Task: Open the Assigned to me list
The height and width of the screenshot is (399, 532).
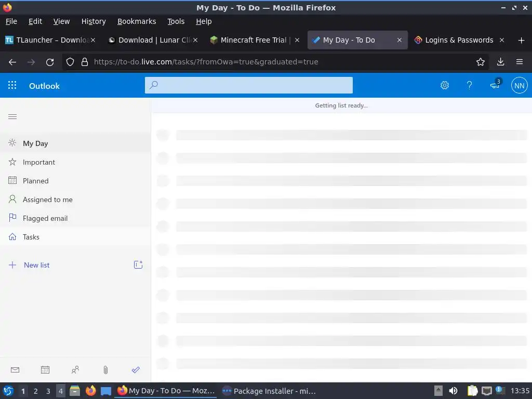Action: tap(75, 199)
